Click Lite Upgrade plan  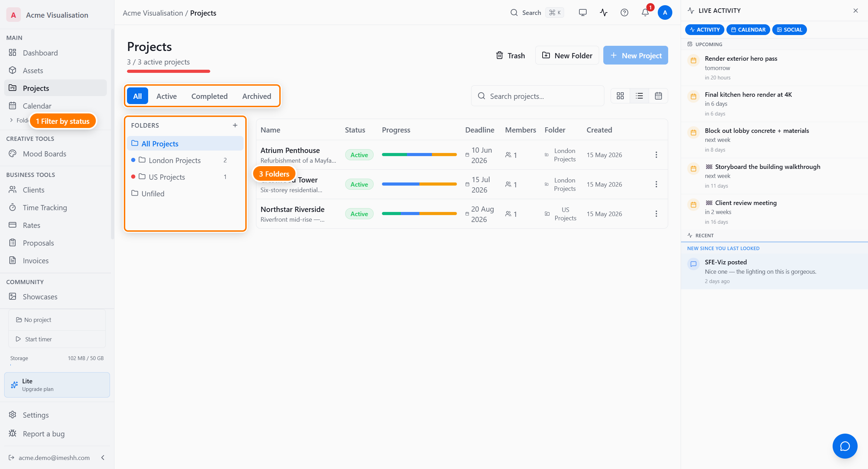57,385
